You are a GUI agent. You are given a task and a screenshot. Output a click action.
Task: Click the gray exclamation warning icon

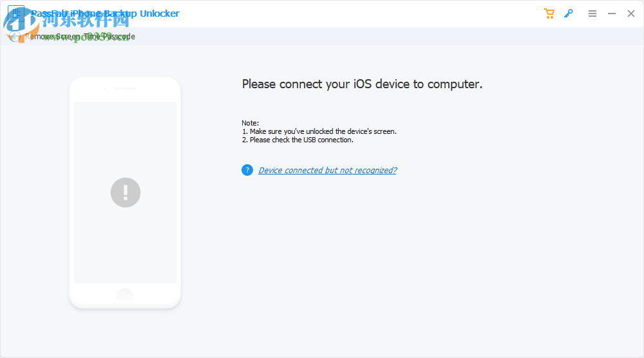(x=126, y=193)
